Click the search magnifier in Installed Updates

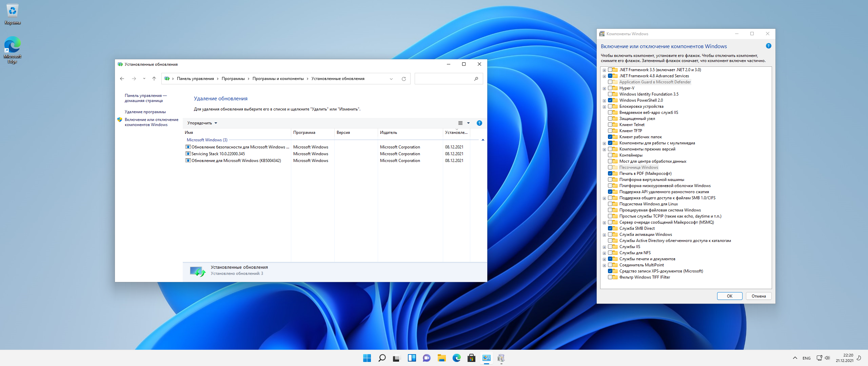click(476, 79)
